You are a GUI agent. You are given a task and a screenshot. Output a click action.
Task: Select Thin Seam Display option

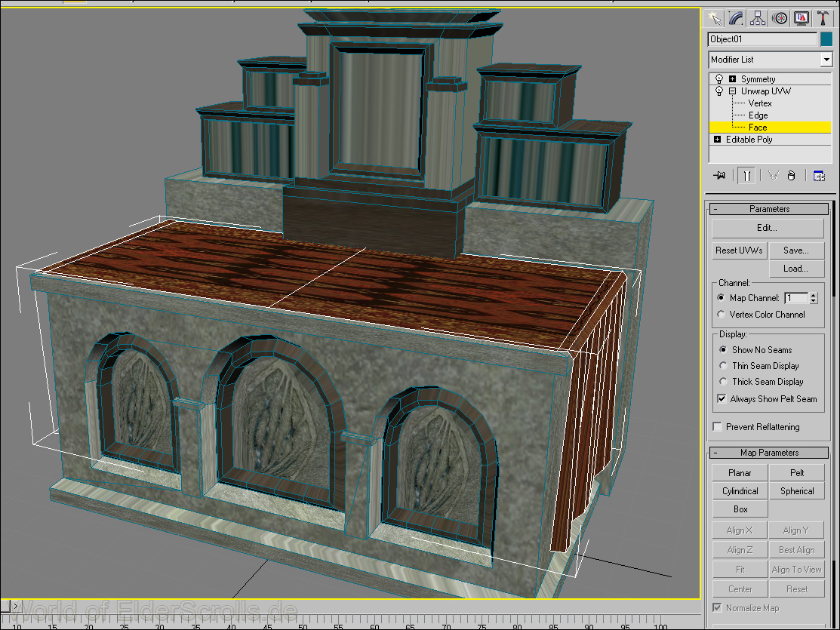click(x=723, y=366)
